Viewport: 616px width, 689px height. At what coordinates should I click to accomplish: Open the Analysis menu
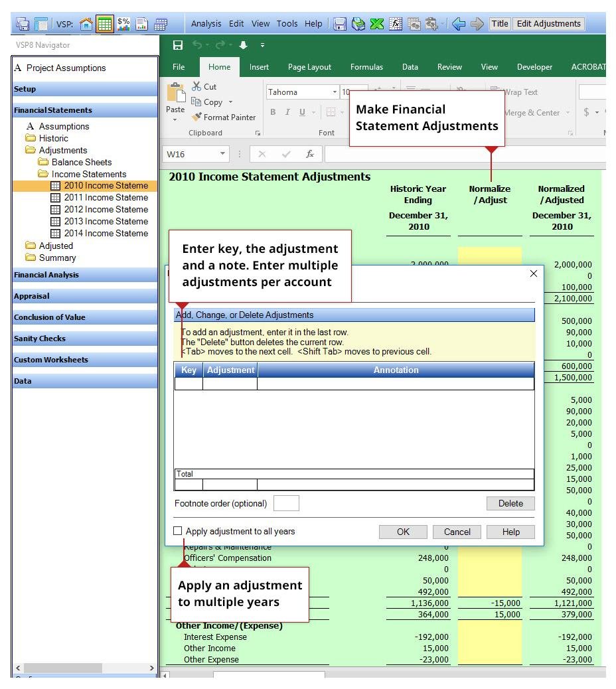[x=206, y=24]
